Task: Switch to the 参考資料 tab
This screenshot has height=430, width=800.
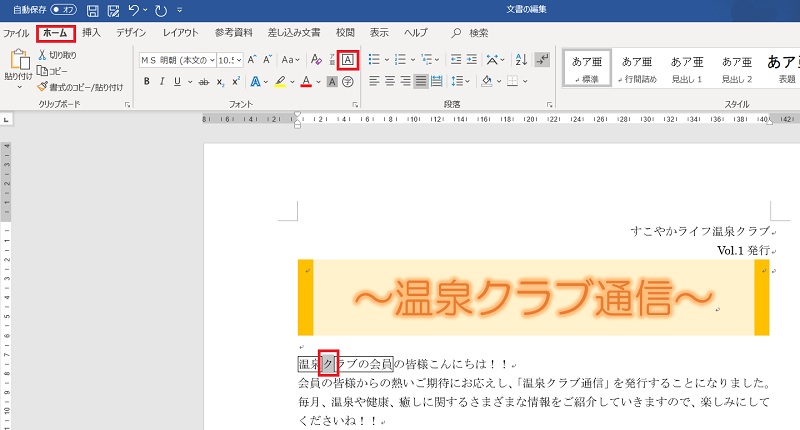Action: pos(233,33)
